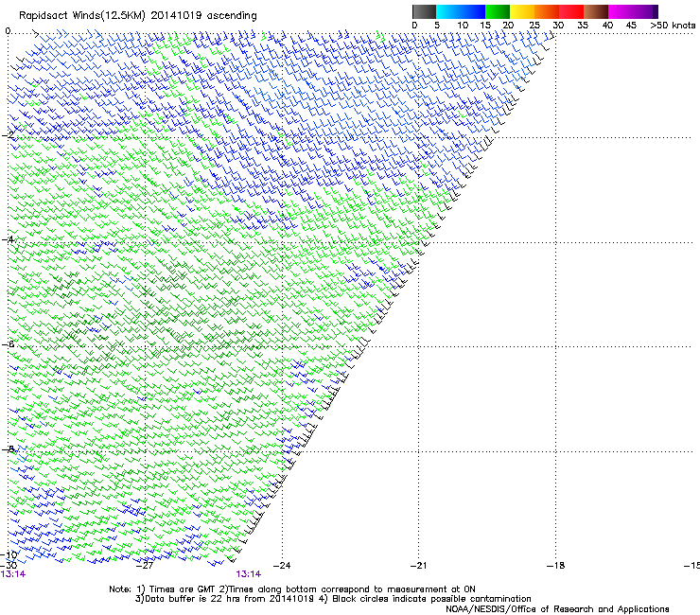Click the '35' label on the knots scale
The width and height of the screenshot is (700, 615).
point(583,26)
